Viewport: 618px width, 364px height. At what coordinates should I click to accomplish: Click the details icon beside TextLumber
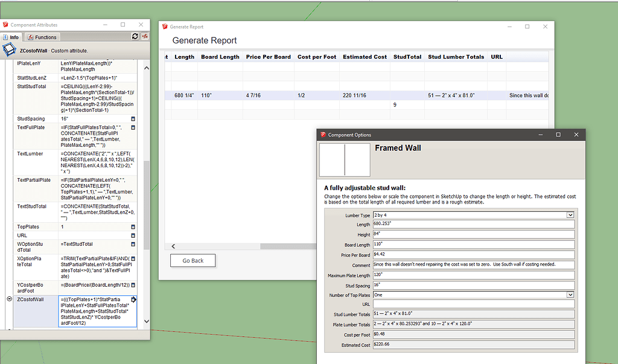tap(133, 153)
